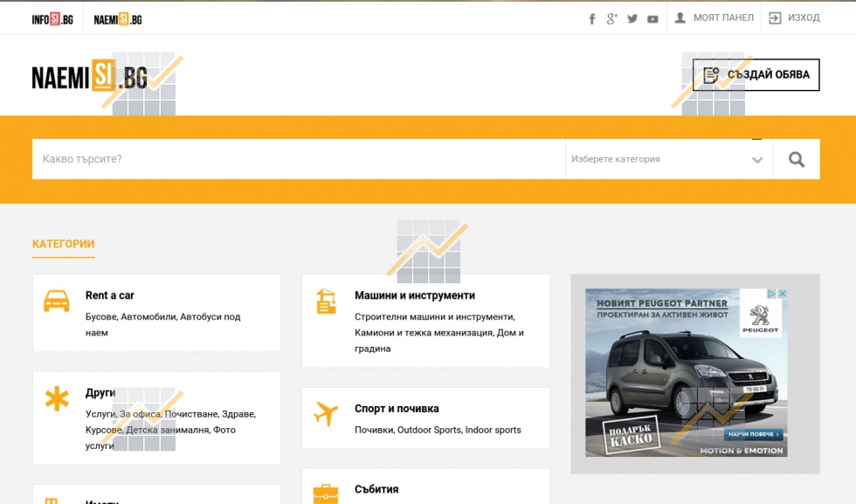Open the Twitter social icon
The image size is (856, 504).
point(632,19)
